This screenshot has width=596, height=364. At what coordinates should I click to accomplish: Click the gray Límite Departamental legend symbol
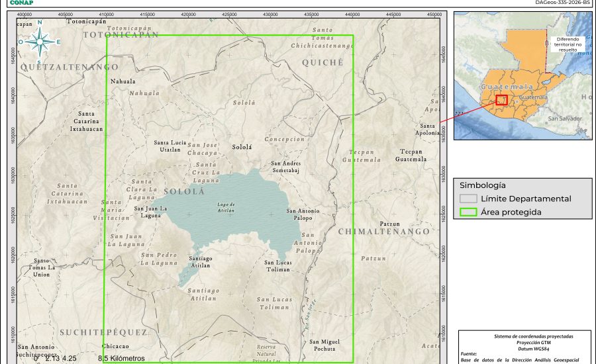468,199
